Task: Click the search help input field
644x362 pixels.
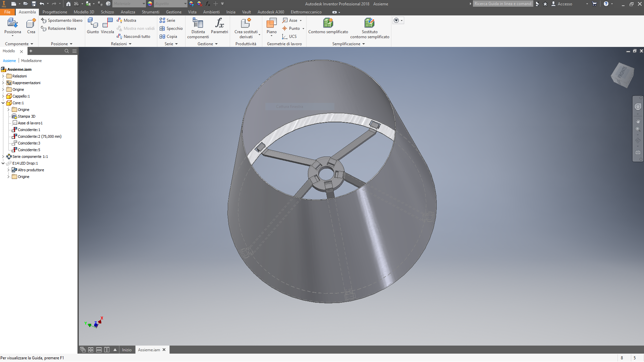Action: (x=502, y=4)
